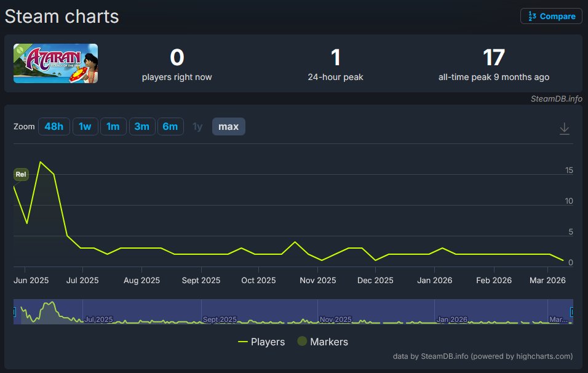The image size is (588, 373).
Task: Click the 24-hour peak value
Action: pyautogui.click(x=336, y=57)
